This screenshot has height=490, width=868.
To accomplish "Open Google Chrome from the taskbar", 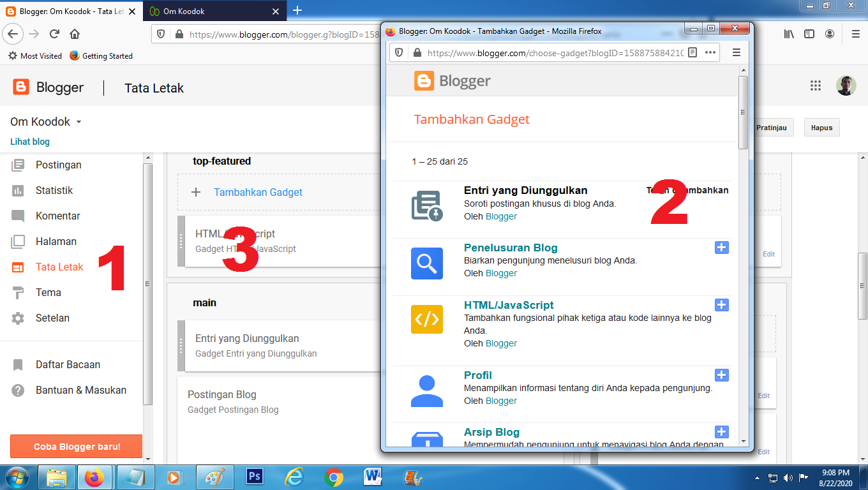I will click(x=333, y=477).
